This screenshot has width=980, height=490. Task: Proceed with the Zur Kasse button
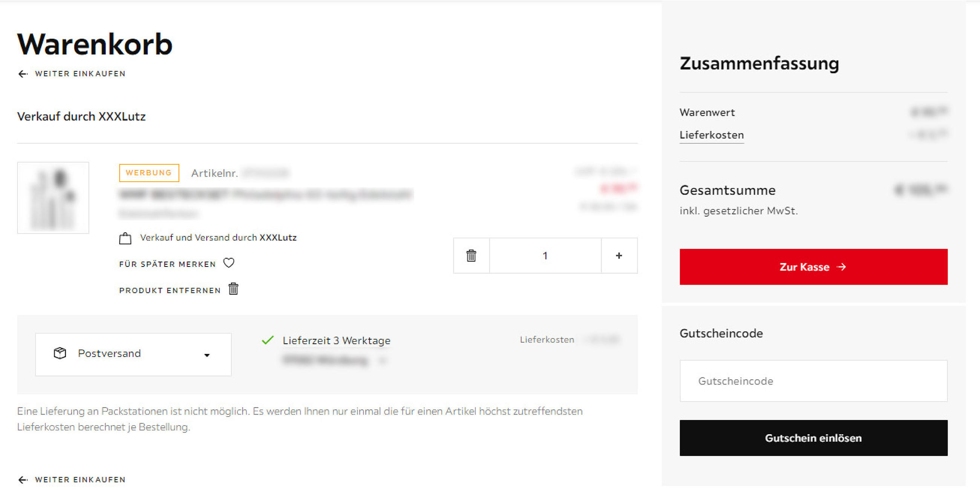tap(813, 267)
